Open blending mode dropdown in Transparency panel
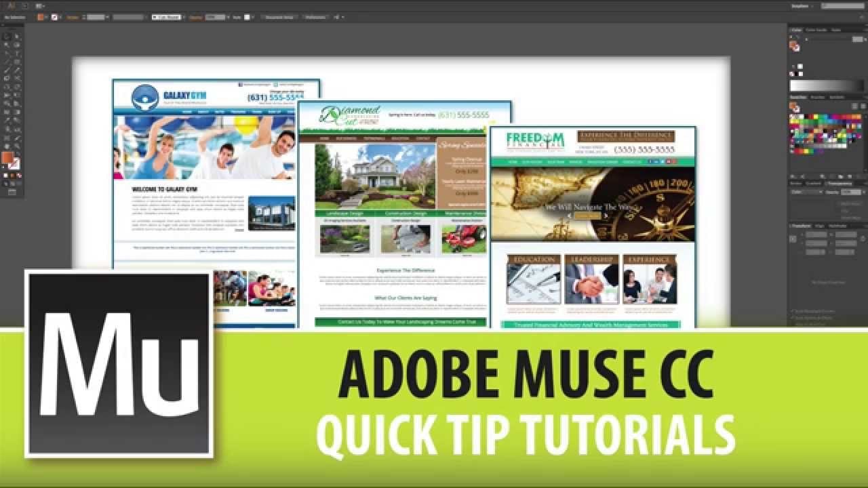The width and height of the screenshot is (868, 488). coord(807,192)
